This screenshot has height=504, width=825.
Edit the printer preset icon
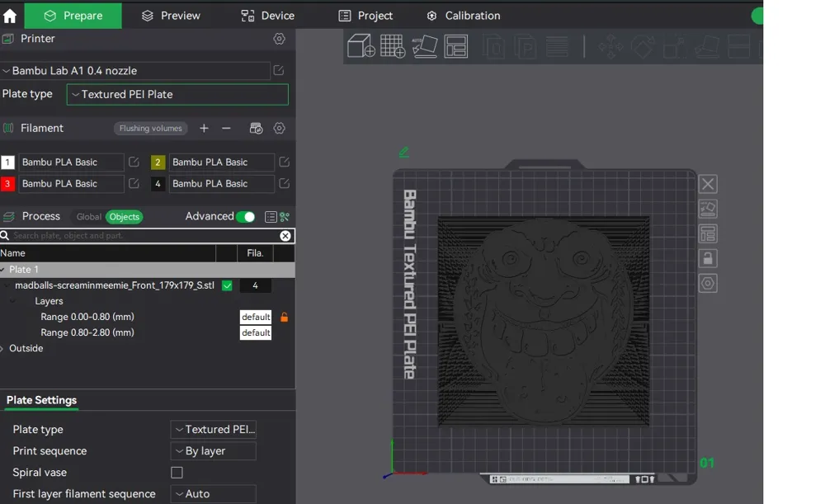[279, 70]
